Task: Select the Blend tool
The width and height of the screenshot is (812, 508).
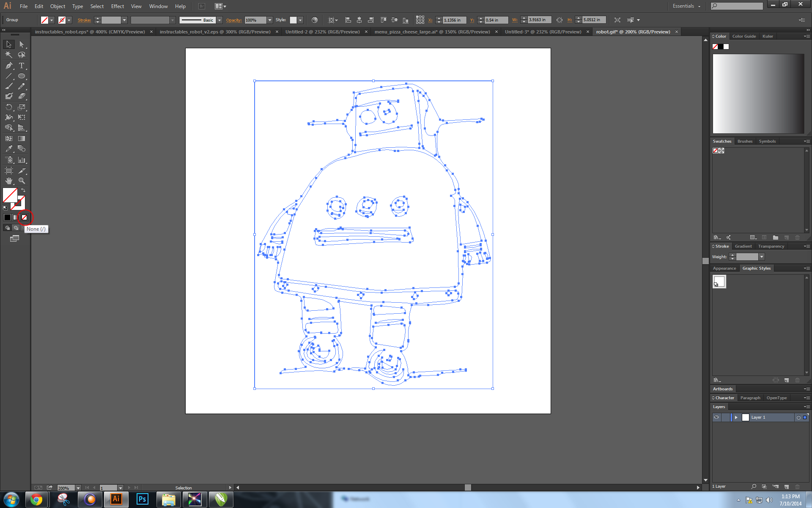Action: pos(22,149)
